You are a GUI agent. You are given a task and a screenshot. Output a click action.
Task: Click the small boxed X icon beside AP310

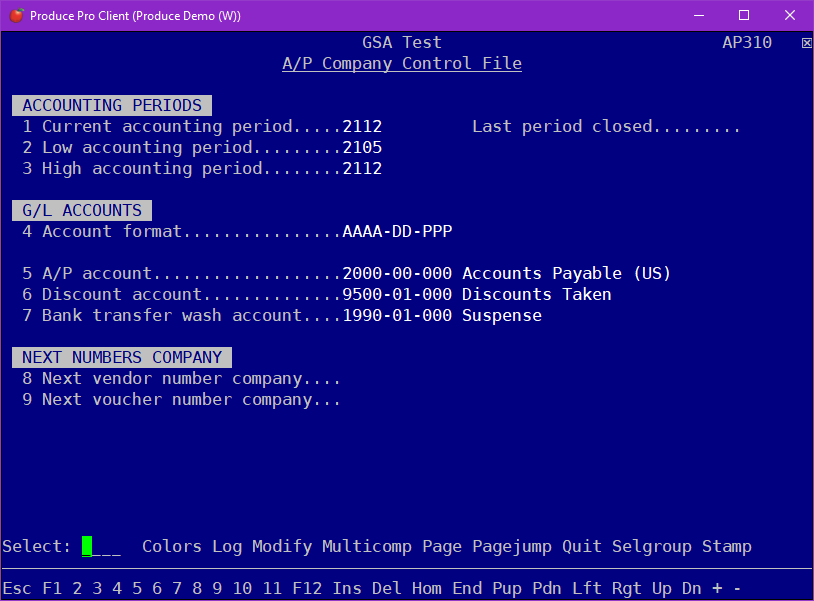click(x=806, y=43)
